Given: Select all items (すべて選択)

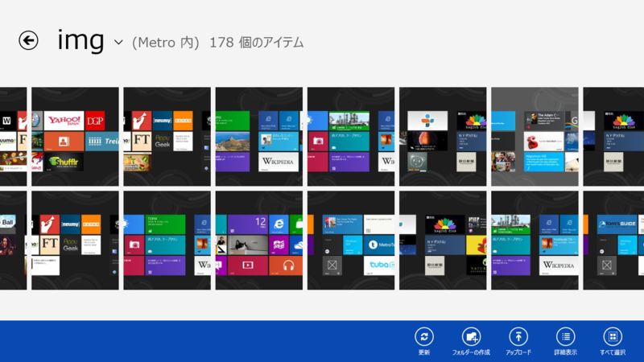Looking at the screenshot, I should (613, 337).
